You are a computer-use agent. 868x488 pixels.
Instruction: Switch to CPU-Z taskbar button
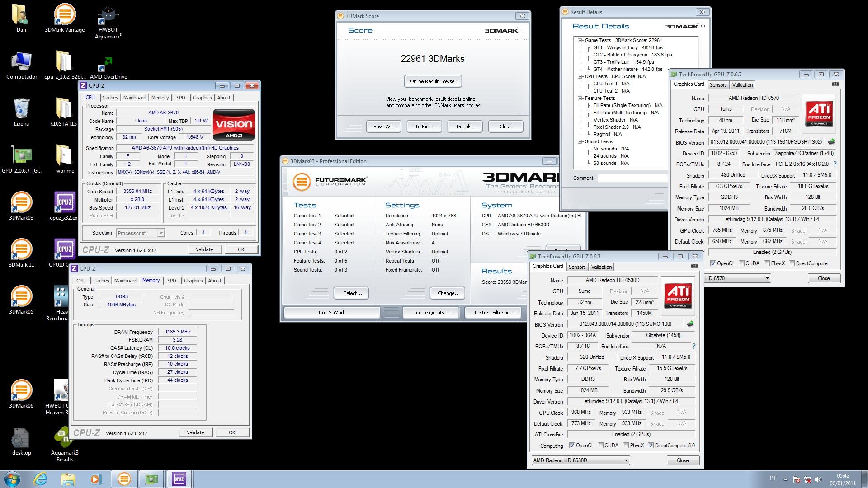pyautogui.click(x=179, y=479)
